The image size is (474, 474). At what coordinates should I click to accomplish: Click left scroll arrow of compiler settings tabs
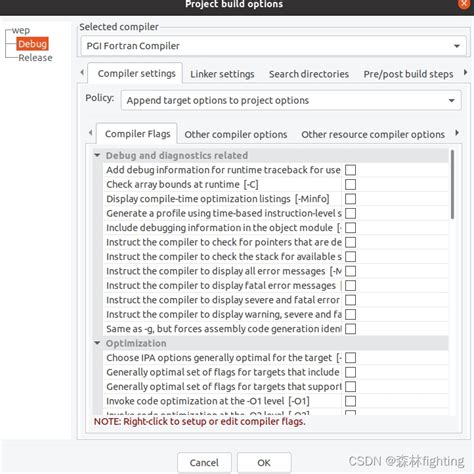pos(82,72)
